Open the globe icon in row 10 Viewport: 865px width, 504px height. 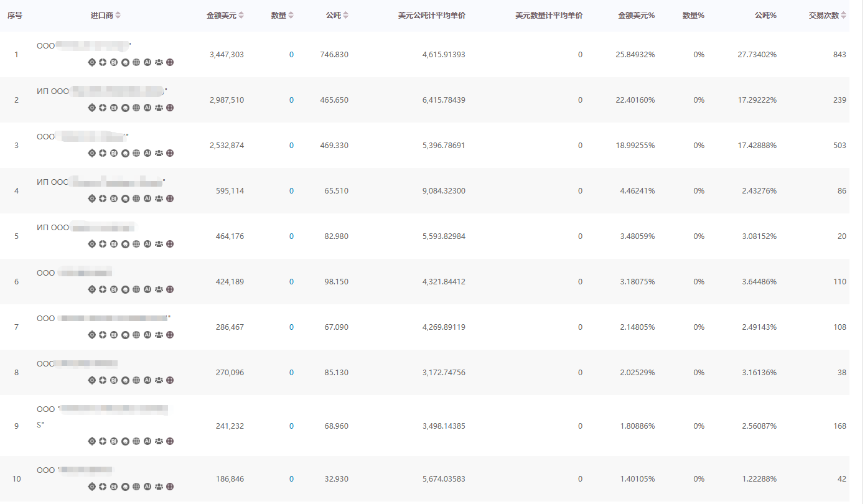point(136,487)
